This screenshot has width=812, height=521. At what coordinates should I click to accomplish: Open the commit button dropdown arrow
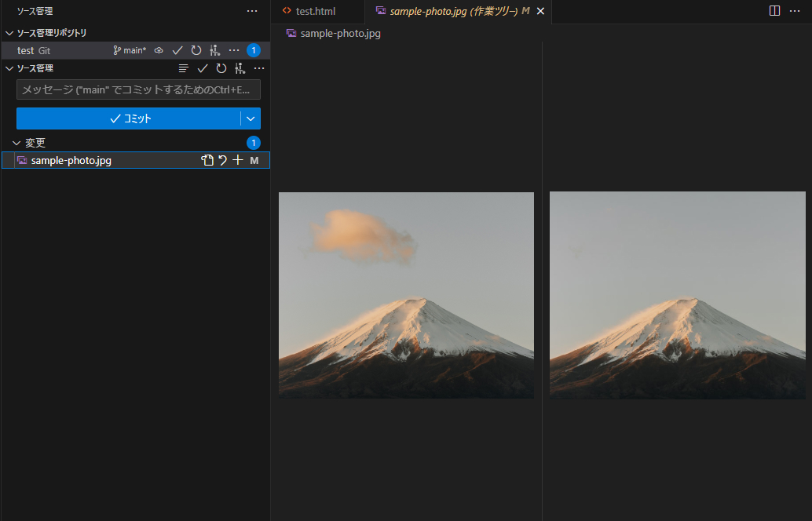(x=251, y=118)
